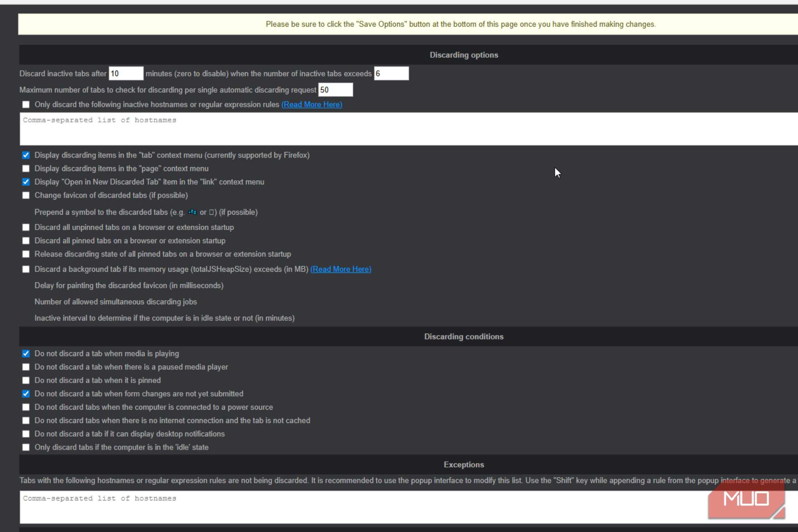Screen dimensions: 798x532
Task: Click the 'Prepend a symbol to the discarded tabs' text
Action: (x=146, y=212)
